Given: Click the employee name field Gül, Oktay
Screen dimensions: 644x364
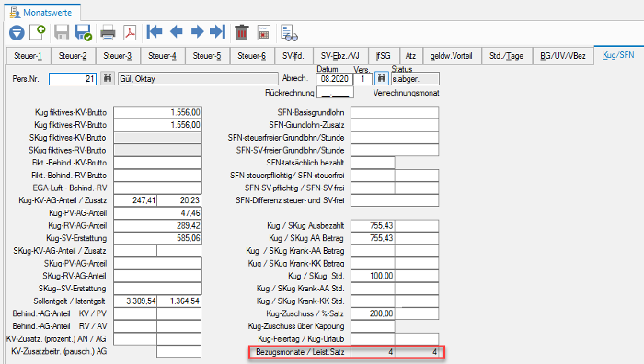Looking at the screenshot, I should tap(198, 79).
